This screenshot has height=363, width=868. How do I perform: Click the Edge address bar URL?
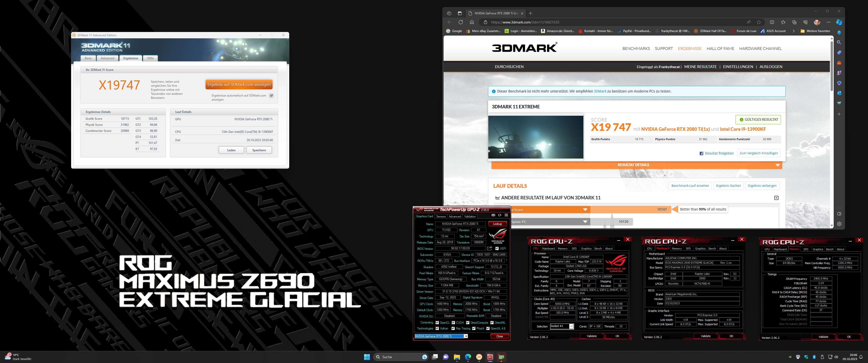coord(525,22)
